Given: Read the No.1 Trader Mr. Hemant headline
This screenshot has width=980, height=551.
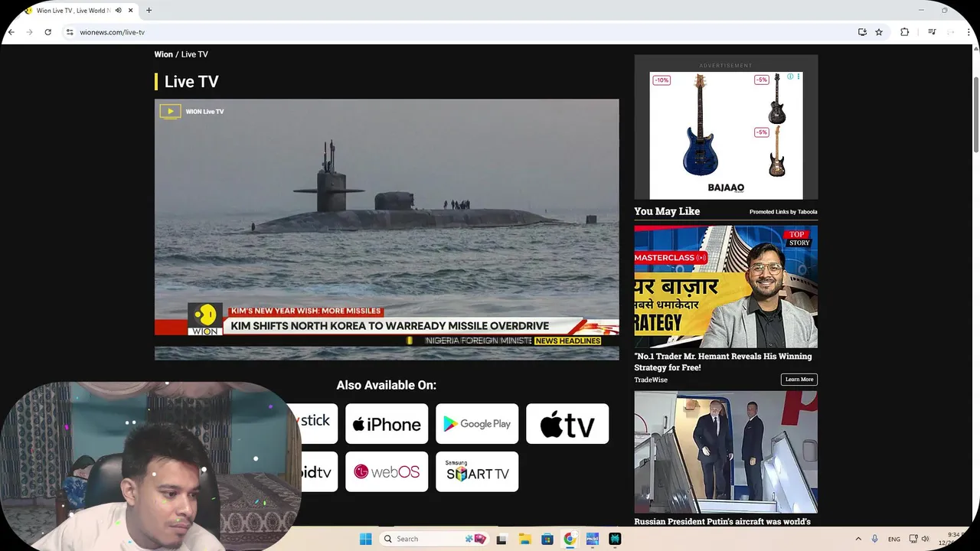Looking at the screenshot, I should [x=723, y=362].
